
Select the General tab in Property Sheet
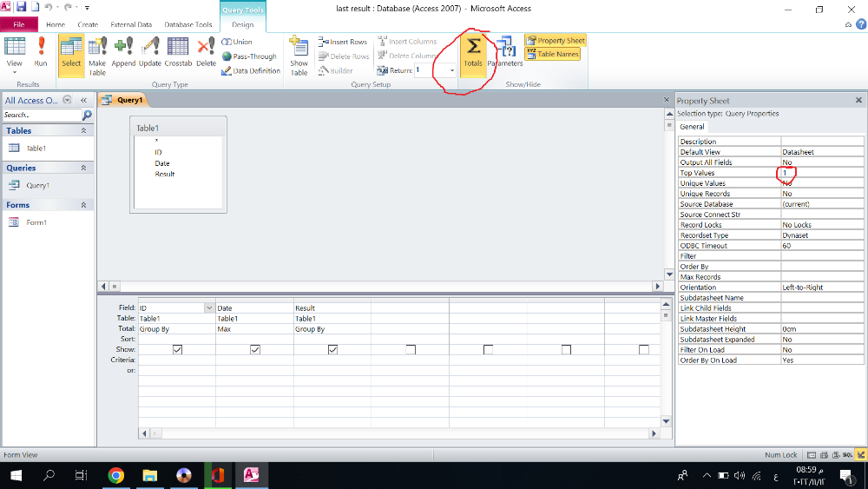[x=692, y=126]
